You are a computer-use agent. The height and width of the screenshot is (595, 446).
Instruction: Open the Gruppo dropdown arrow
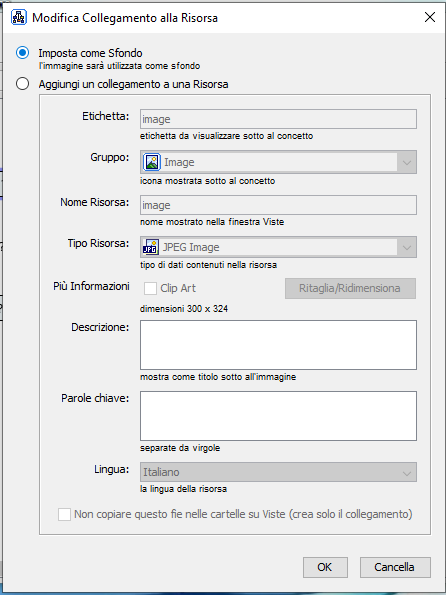click(407, 162)
